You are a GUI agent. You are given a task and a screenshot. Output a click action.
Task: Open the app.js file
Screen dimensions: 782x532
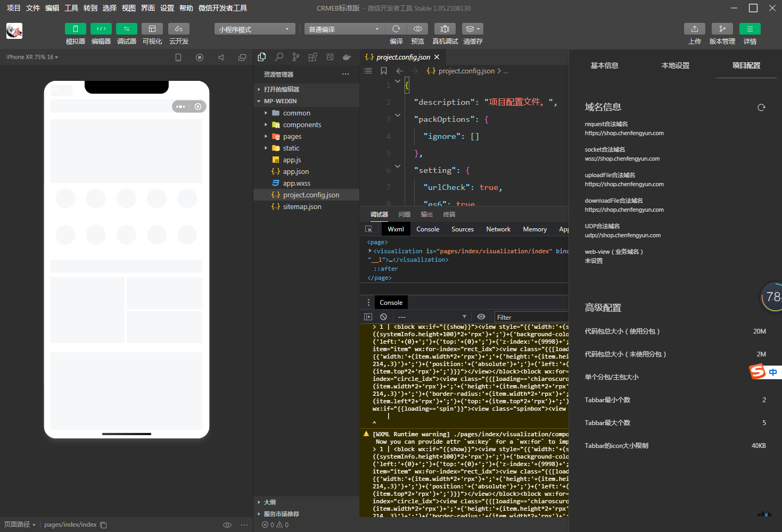tap(306, 160)
